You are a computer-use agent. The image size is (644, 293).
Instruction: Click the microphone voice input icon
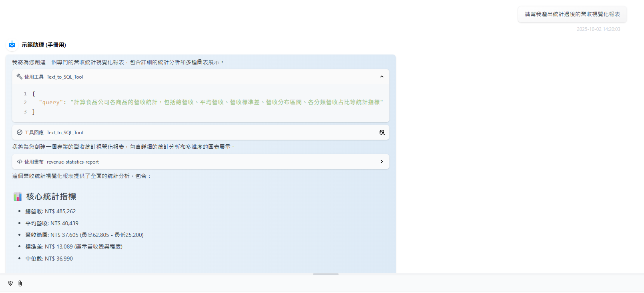pos(10,283)
